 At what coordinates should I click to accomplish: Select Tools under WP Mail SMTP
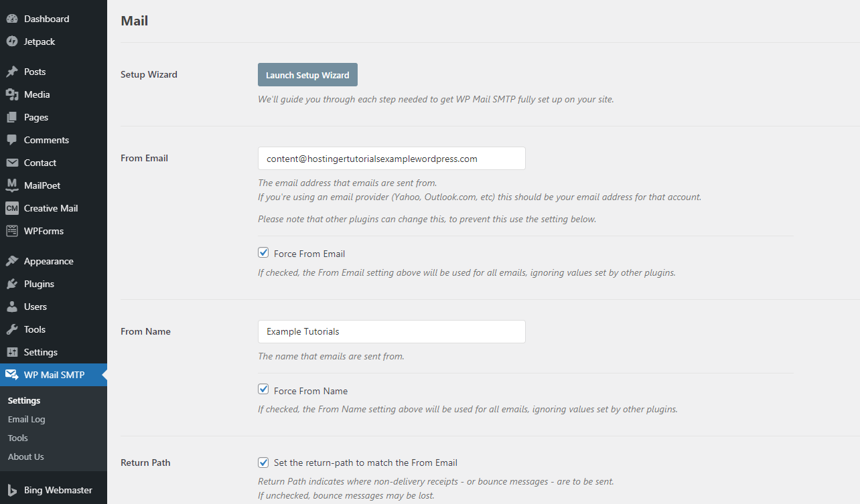pyautogui.click(x=18, y=438)
